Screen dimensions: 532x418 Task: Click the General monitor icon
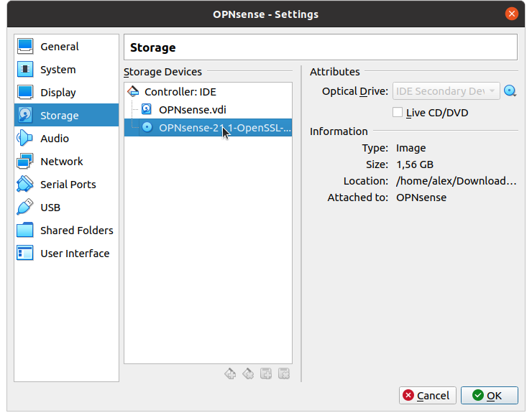point(25,47)
